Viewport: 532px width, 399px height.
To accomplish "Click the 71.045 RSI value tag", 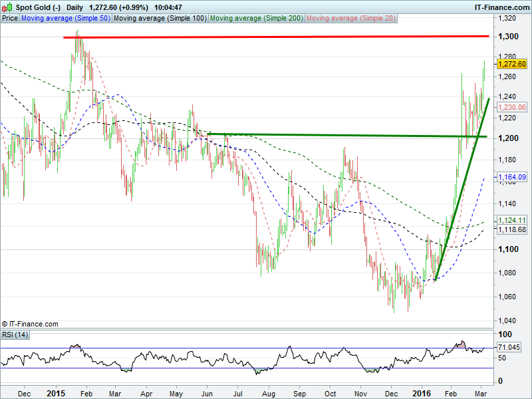I will [509, 347].
